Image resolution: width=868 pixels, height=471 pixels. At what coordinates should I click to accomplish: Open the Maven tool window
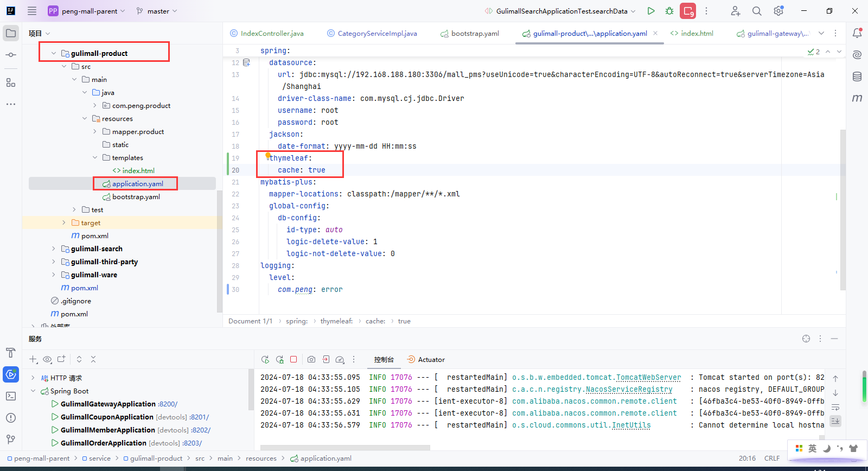click(857, 98)
